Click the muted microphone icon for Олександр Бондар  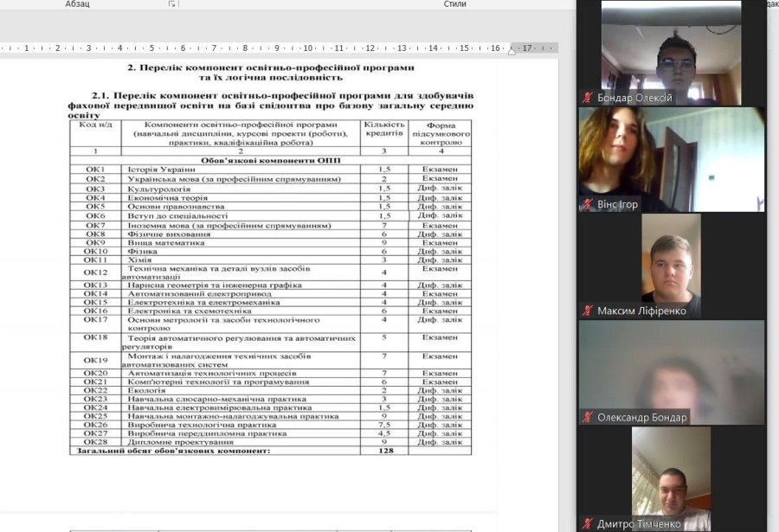[588, 417]
